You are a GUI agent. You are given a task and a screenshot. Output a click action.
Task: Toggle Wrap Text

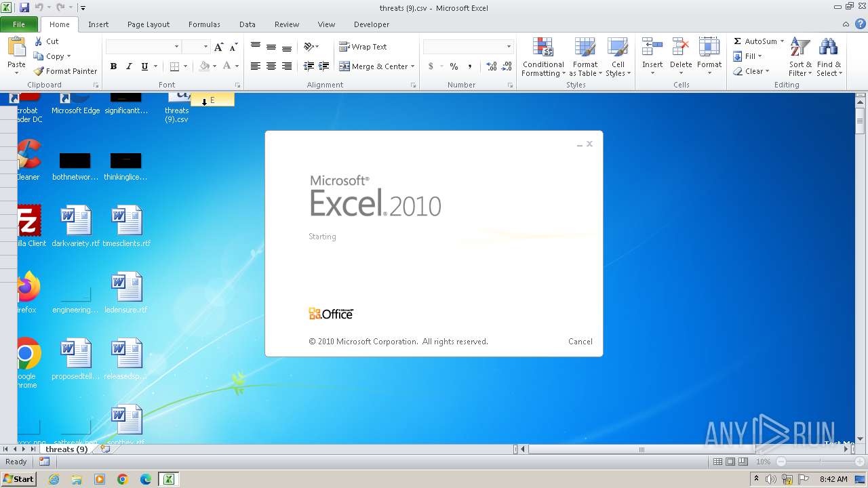(363, 47)
